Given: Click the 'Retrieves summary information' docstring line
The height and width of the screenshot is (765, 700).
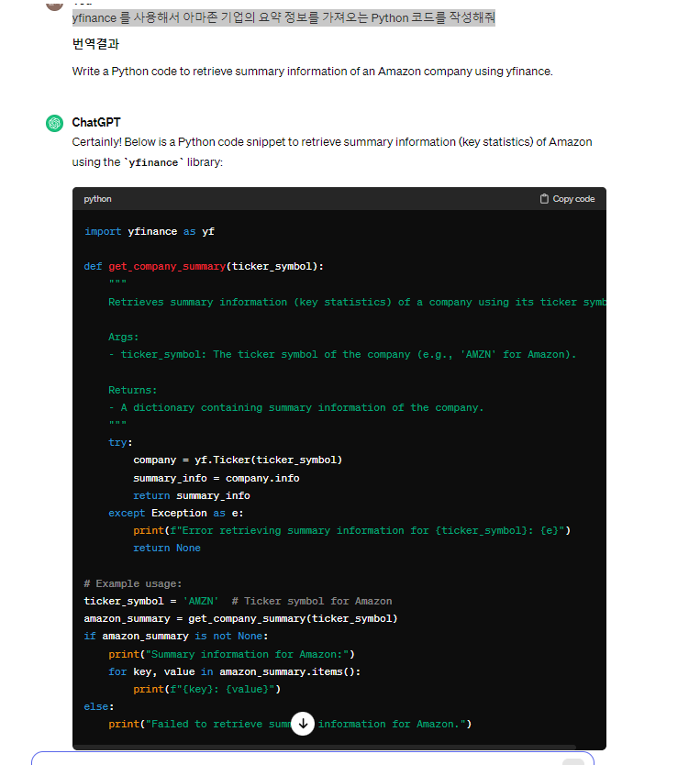Looking at the screenshot, I should 357,303.
